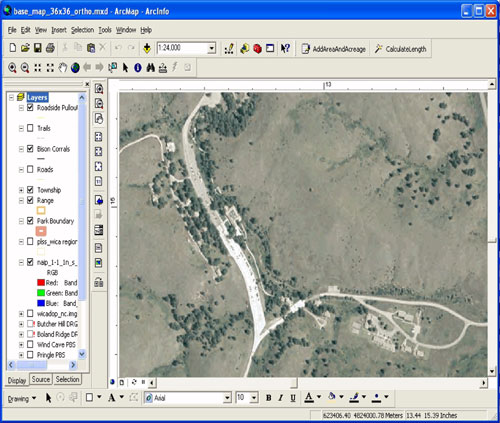
Task: Print the map with printer icon
Action: click(x=50, y=48)
